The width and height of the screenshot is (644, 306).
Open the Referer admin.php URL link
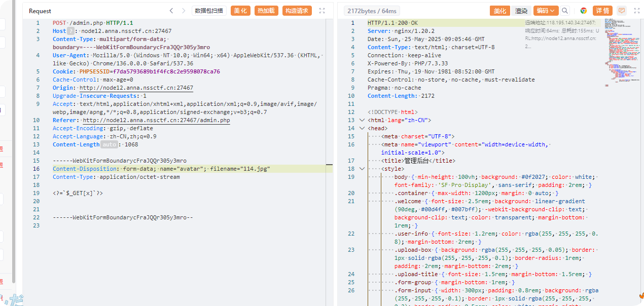(x=156, y=121)
